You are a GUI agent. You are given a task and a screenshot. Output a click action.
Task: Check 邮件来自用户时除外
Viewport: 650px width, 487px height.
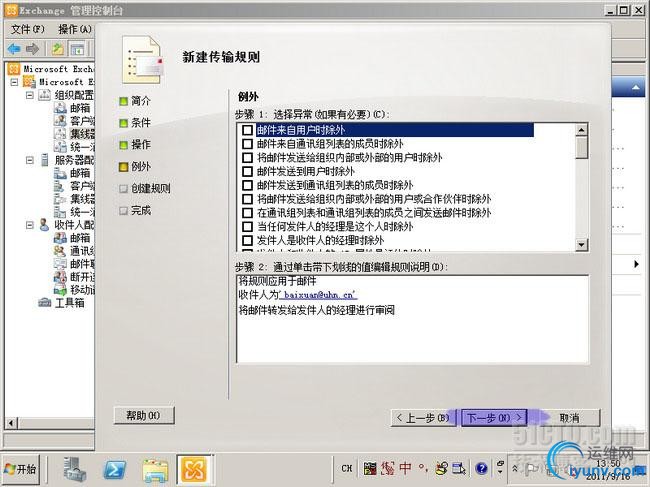tap(247, 130)
